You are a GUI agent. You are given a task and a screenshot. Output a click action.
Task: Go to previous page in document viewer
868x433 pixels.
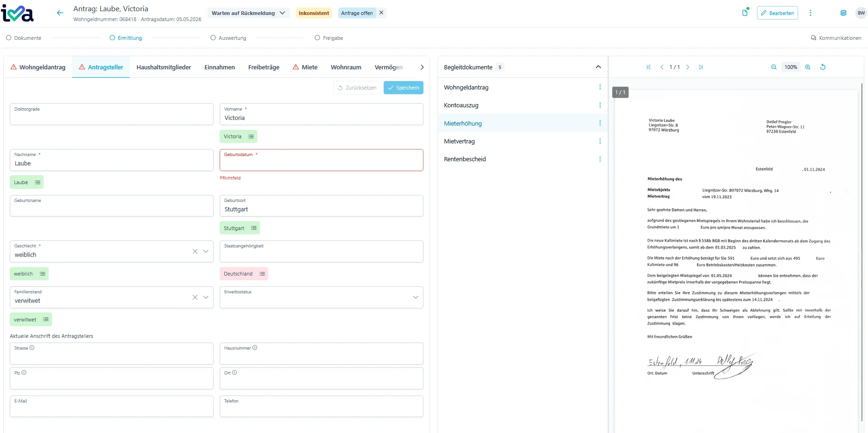coord(662,67)
